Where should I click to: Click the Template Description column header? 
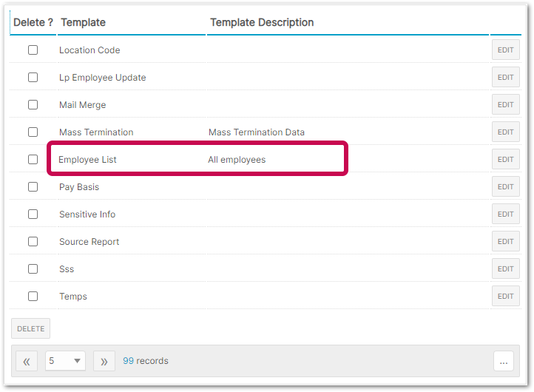click(262, 22)
